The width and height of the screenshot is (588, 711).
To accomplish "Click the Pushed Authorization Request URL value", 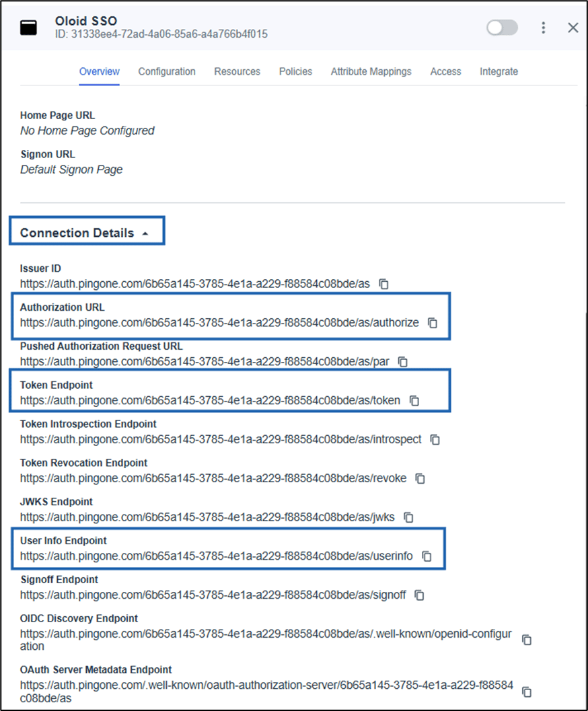I will tap(205, 362).
